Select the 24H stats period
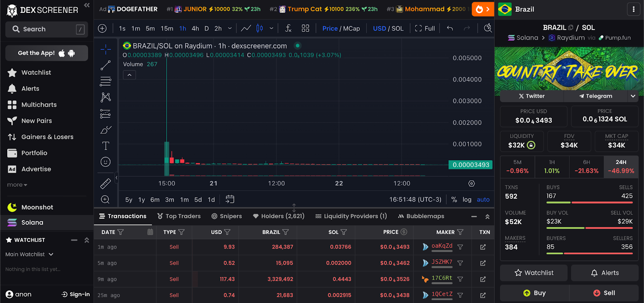 pos(621,167)
